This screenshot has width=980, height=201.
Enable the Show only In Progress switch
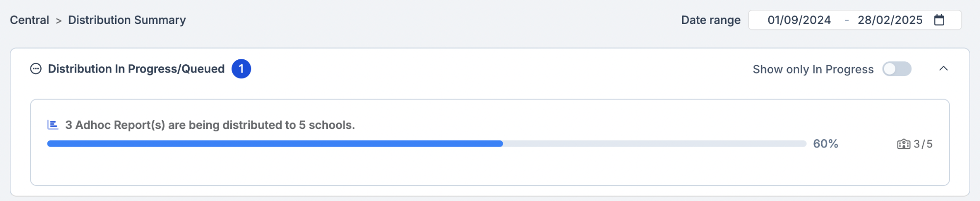coord(896,69)
